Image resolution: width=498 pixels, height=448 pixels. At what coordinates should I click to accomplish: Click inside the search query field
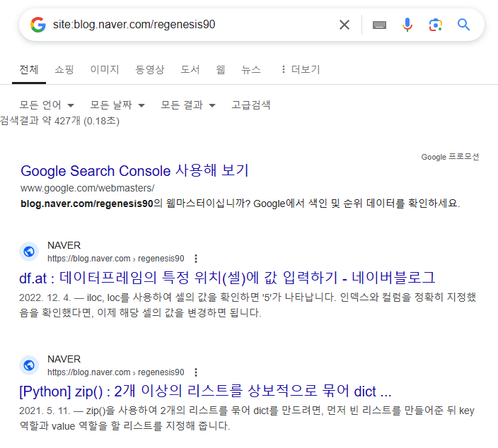click(x=190, y=25)
